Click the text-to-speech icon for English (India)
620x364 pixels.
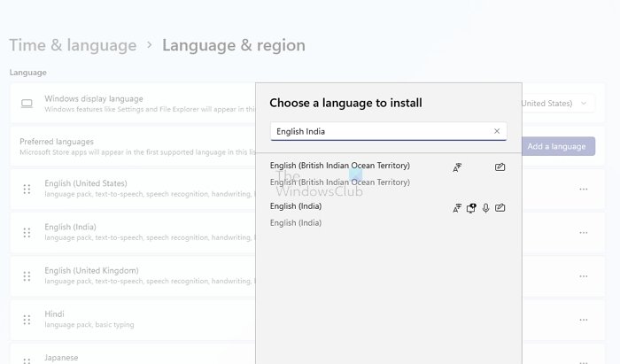pos(472,208)
